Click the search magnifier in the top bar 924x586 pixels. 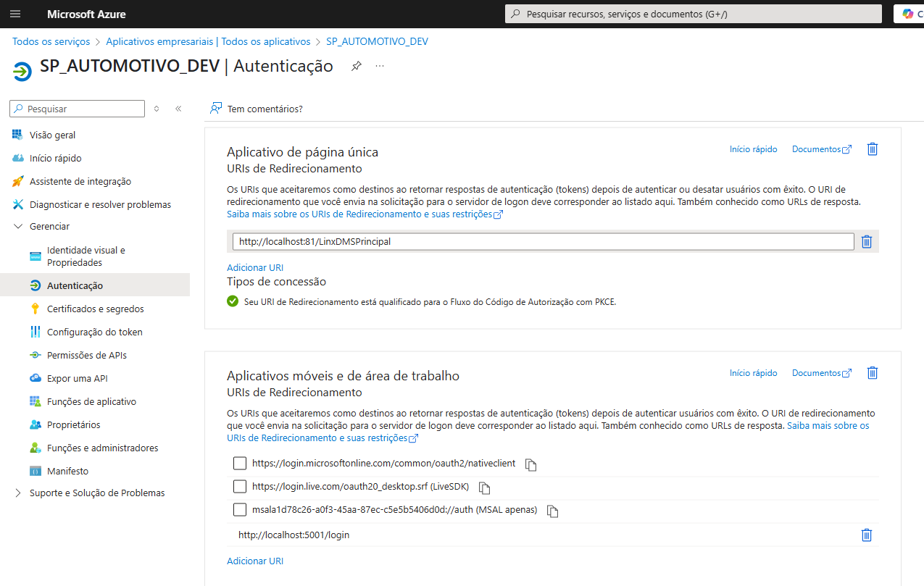tap(516, 14)
